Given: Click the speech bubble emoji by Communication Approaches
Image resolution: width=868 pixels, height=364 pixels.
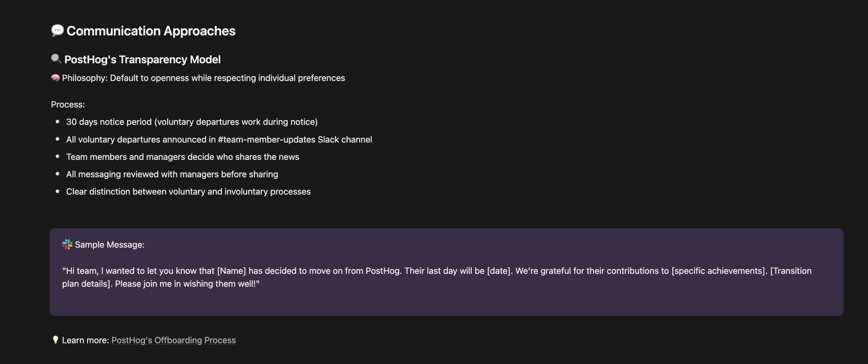Looking at the screenshot, I should point(57,31).
